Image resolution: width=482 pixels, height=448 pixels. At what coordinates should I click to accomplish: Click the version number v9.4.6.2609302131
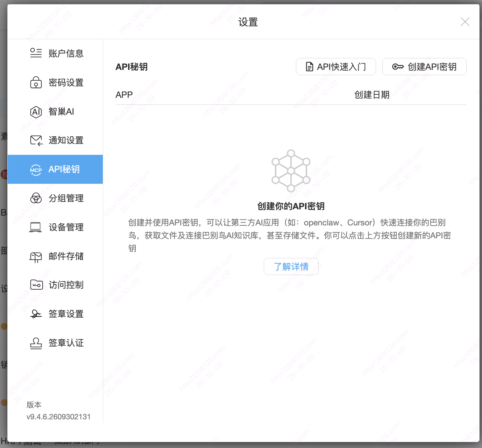[58, 417]
